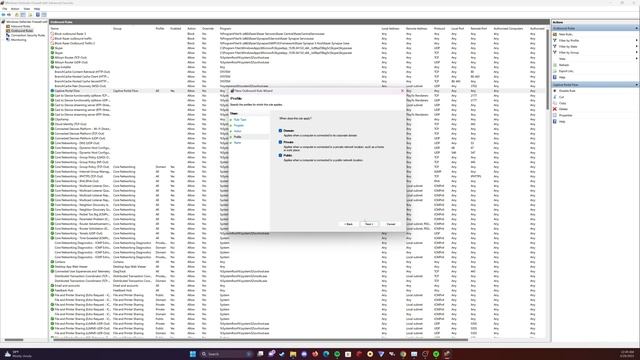Click the Program step in wizard
The width and height of the screenshot is (640, 360).
click(239, 125)
